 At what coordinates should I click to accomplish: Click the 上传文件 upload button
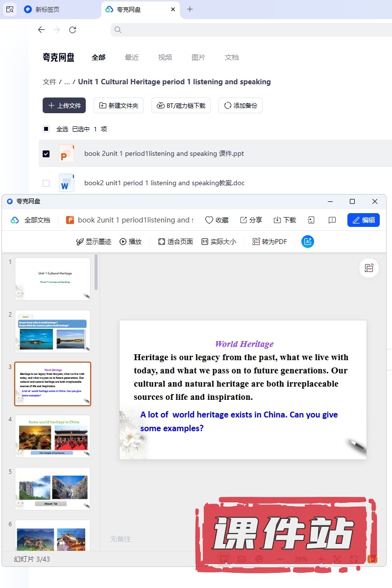click(x=64, y=105)
